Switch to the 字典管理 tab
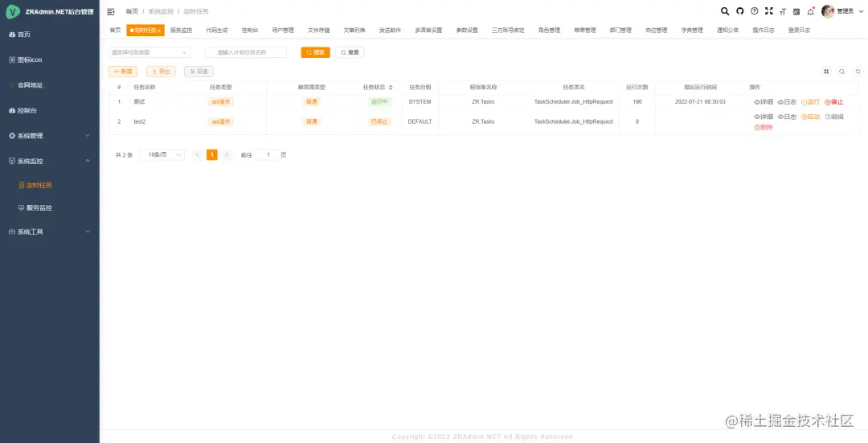Image resolution: width=868 pixels, height=443 pixels. [692, 31]
